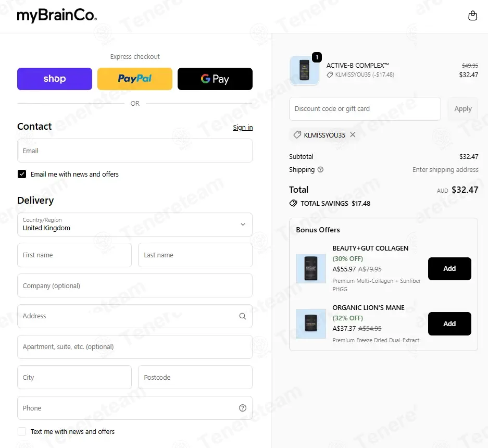Viewport: 488px width, 448px height.
Task: Add Organic Lion's Mane bonus offer
Action: tap(449, 324)
